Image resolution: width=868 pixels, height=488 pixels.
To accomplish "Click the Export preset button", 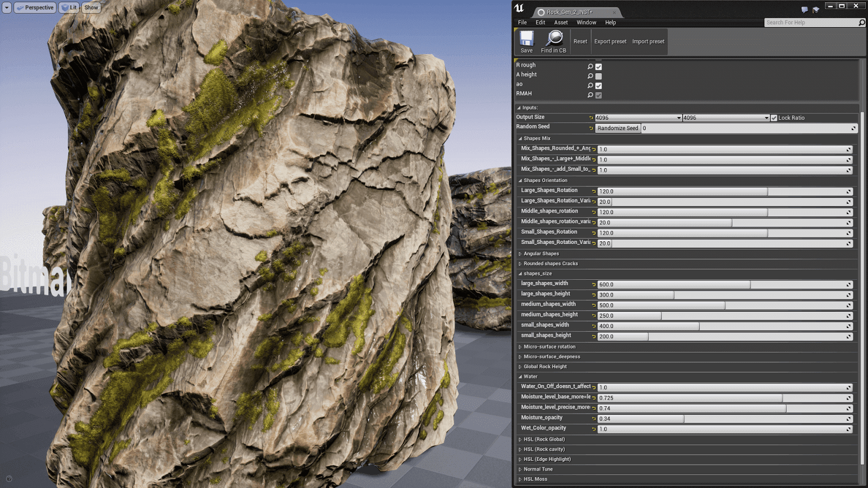I will tap(610, 41).
